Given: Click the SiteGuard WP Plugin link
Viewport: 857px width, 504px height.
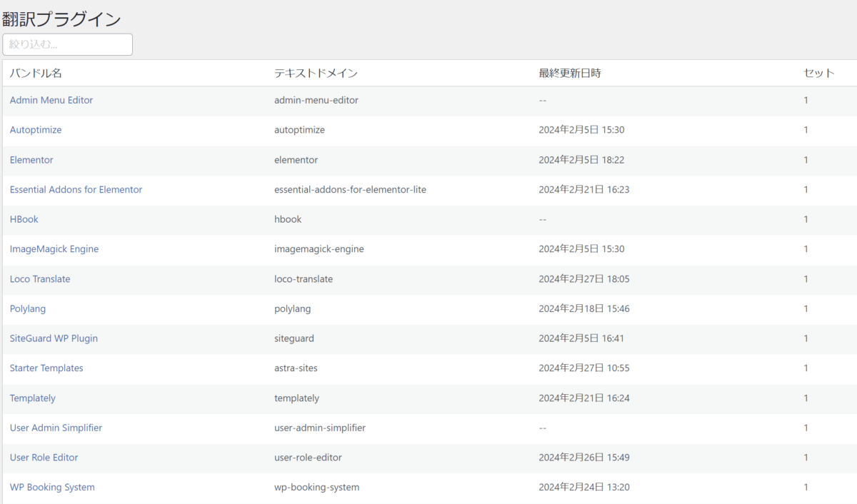Looking at the screenshot, I should tap(54, 338).
